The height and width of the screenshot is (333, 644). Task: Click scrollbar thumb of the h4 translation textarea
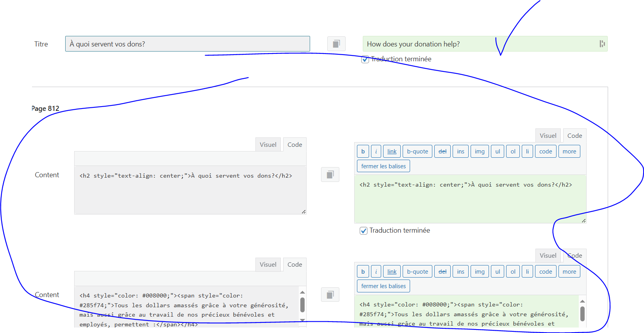(582, 314)
